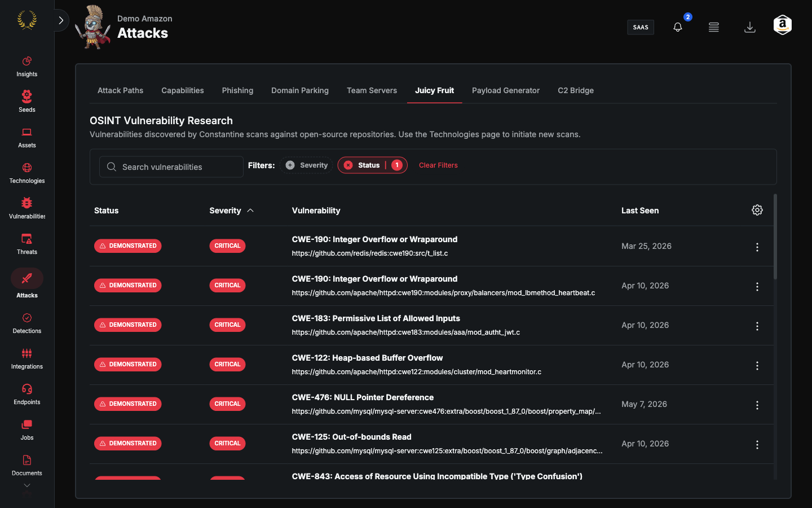
Task: Open the Team Servers tab
Action: click(x=372, y=90)
